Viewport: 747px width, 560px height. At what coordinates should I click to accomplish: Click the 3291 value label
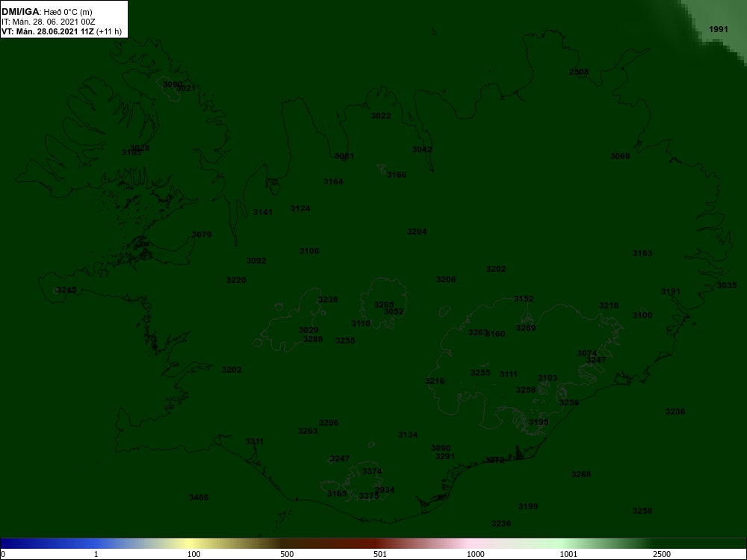pos(445,456)
